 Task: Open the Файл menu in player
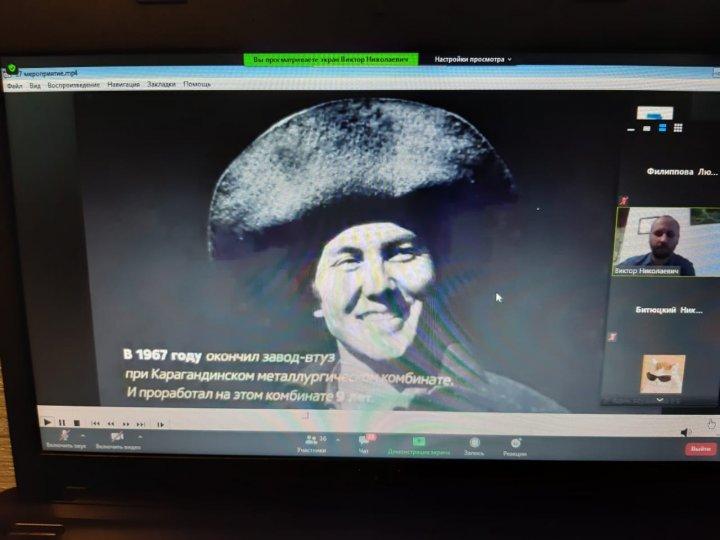(14, 85)
